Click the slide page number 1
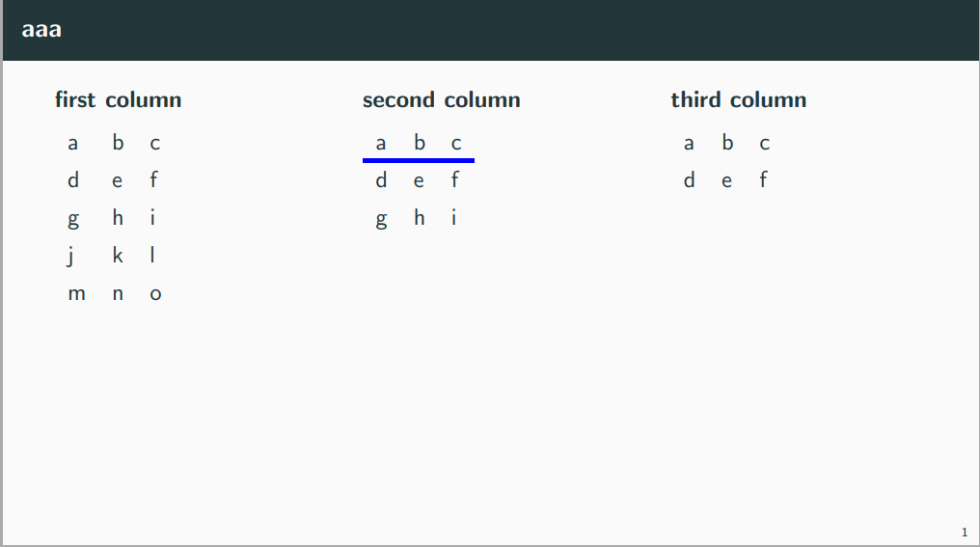Viewport: 980px width, 547px height. (x=964, y=532)
